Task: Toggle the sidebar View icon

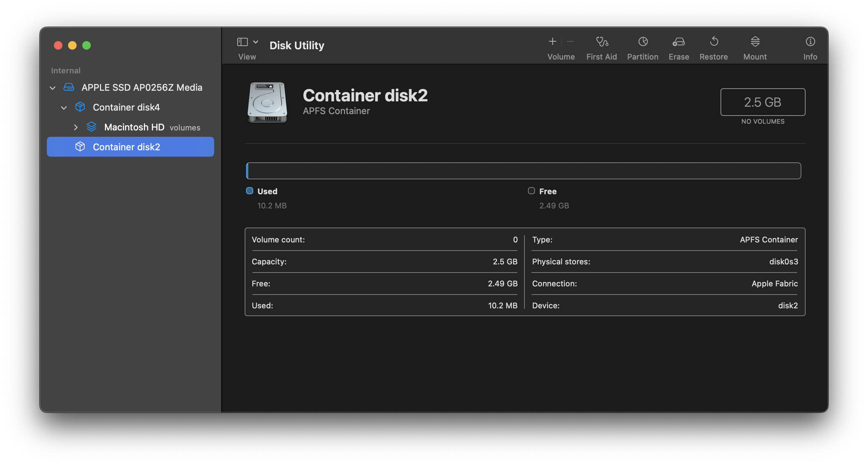Action: pyautogui.click(x=243, y=42)
